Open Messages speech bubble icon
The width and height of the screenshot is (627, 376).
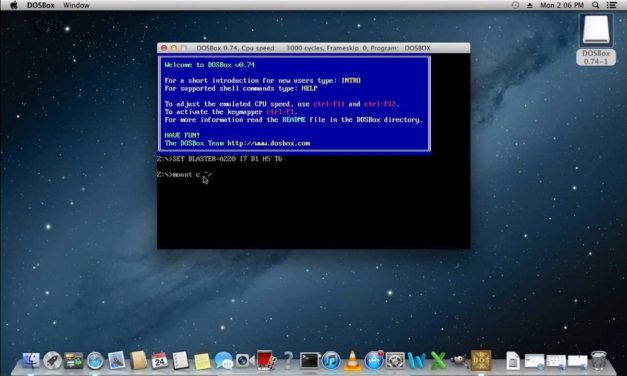pyautogui.click(x=224, y=360)
